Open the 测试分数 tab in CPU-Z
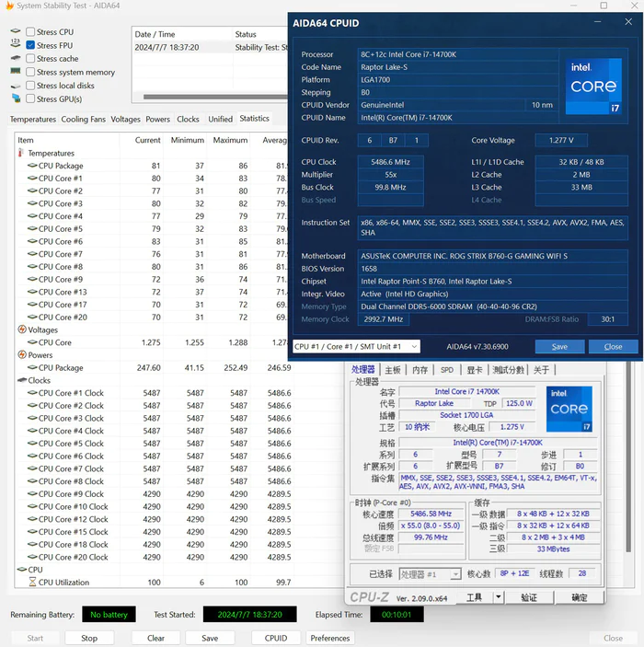 click(x=508, y=370)
